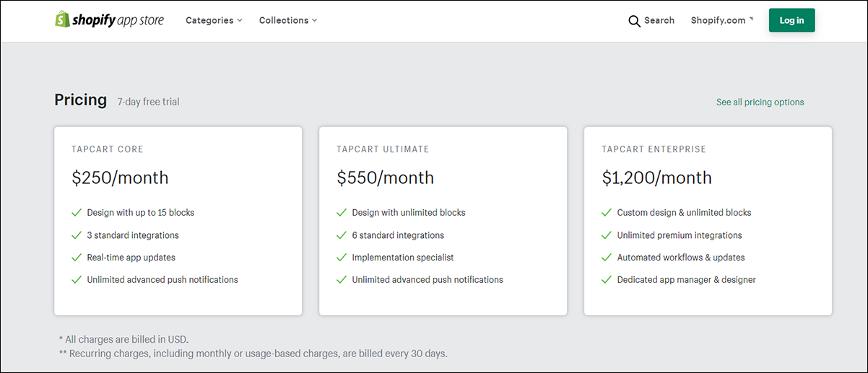Click the $1,200/month price
Image resolution: width=868 pixels, height=373 pixels.
pos(656,177)
